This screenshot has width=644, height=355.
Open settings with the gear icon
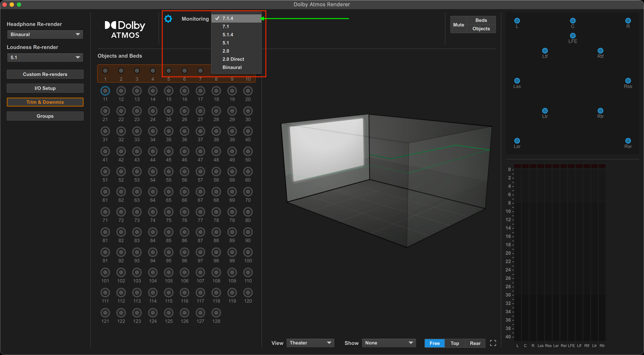(x=168, y=19)
